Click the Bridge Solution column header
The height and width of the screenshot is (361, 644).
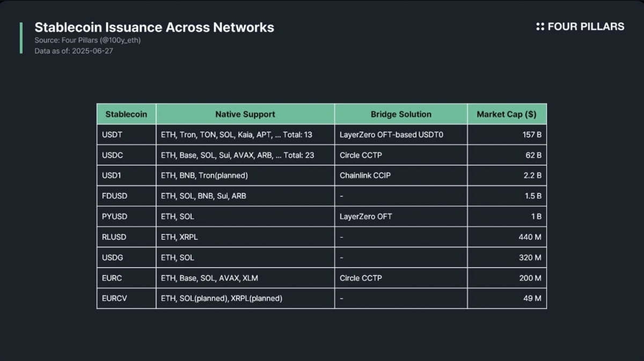[x=401, y=114]
